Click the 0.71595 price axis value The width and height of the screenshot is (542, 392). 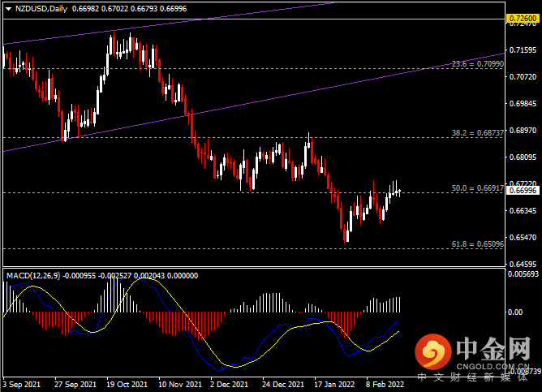(523, 50)
